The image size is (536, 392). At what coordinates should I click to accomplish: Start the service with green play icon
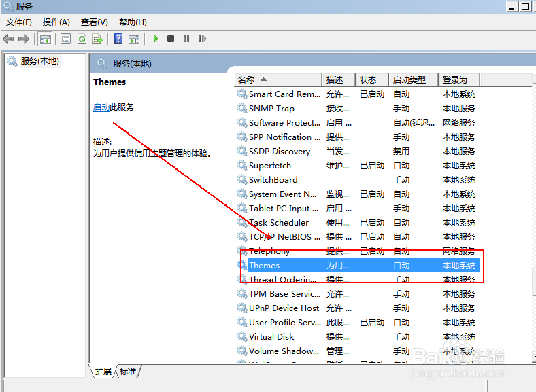tap(156, 39)
